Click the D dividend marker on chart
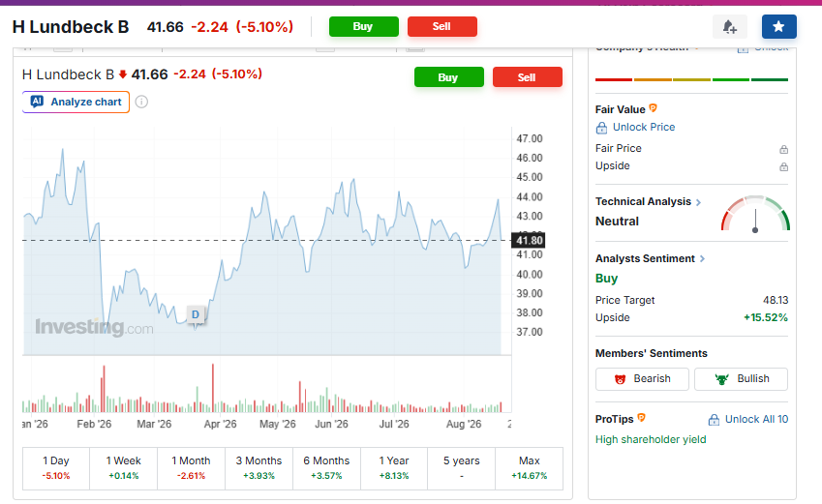The image size is (822, 504). click(x=196, y=314)
